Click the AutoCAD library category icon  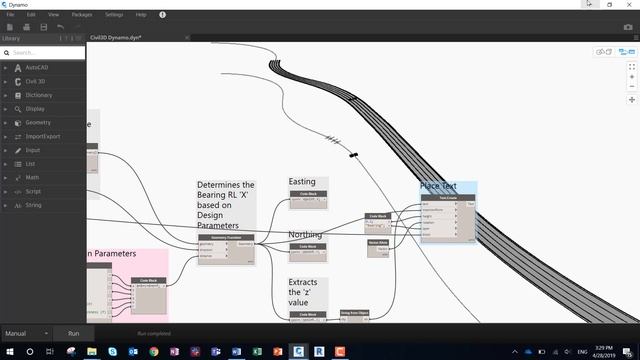coord(18,68)
